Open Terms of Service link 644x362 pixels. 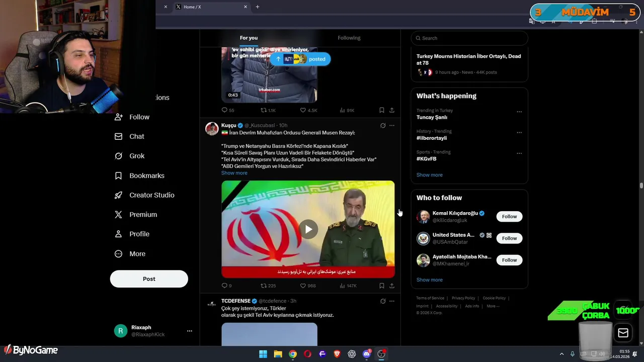pos(430,298)
